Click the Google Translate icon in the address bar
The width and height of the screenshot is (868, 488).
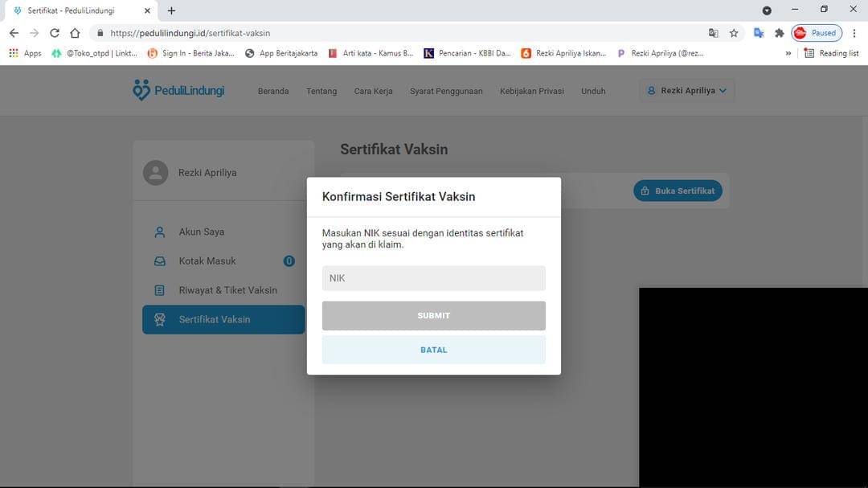(x=713, y=33)
